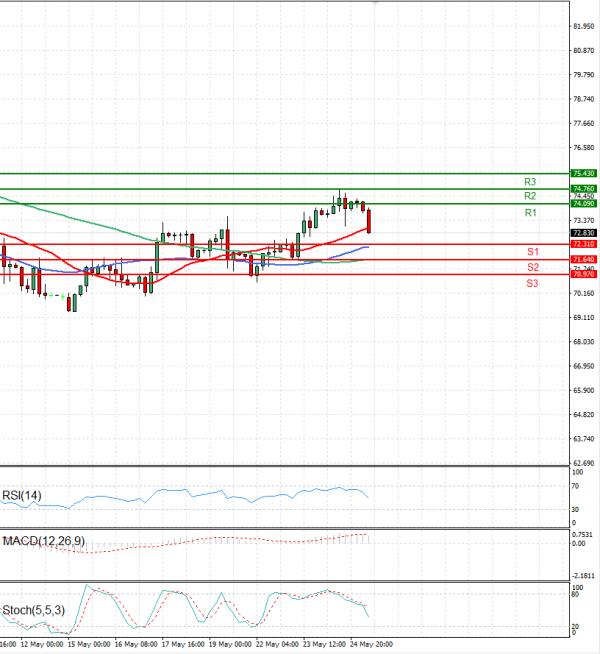Click the 79.790 price axis value
The height and width of the screenshot is (654, 600).
pos(584,75)
